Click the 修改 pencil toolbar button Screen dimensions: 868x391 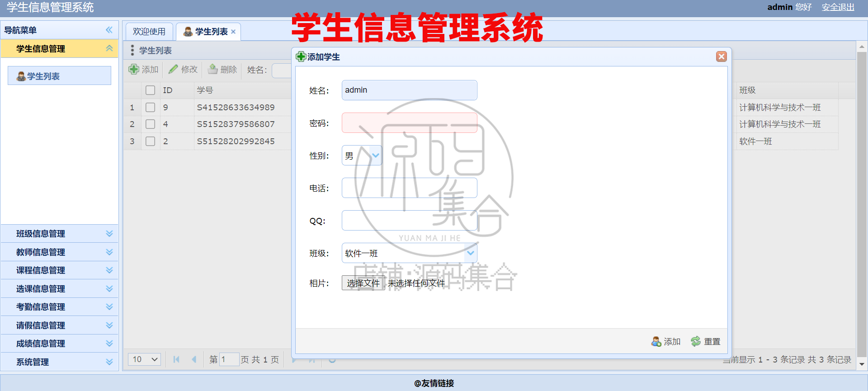[x=183, y=70]
